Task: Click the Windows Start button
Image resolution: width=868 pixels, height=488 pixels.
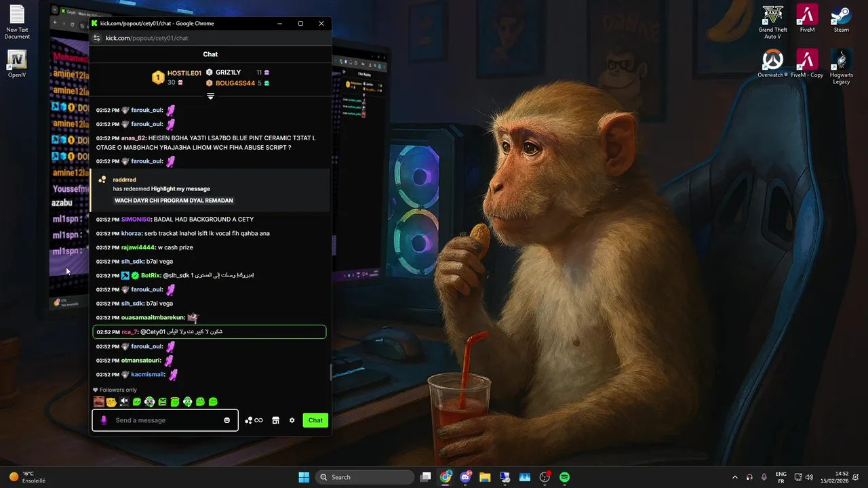Action: pos(304,477)
